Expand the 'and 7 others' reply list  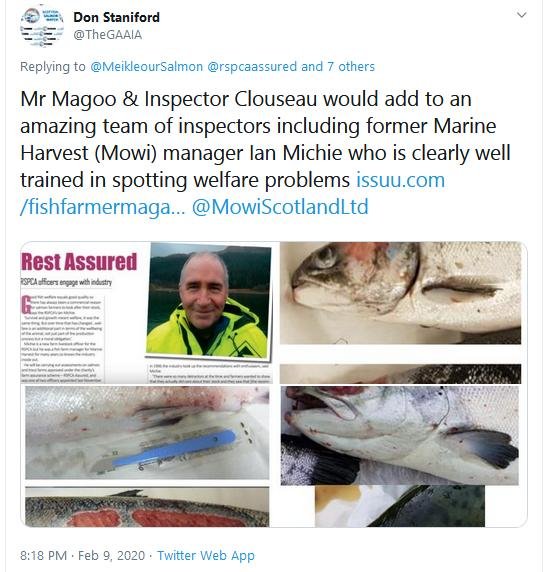[338, 66]
